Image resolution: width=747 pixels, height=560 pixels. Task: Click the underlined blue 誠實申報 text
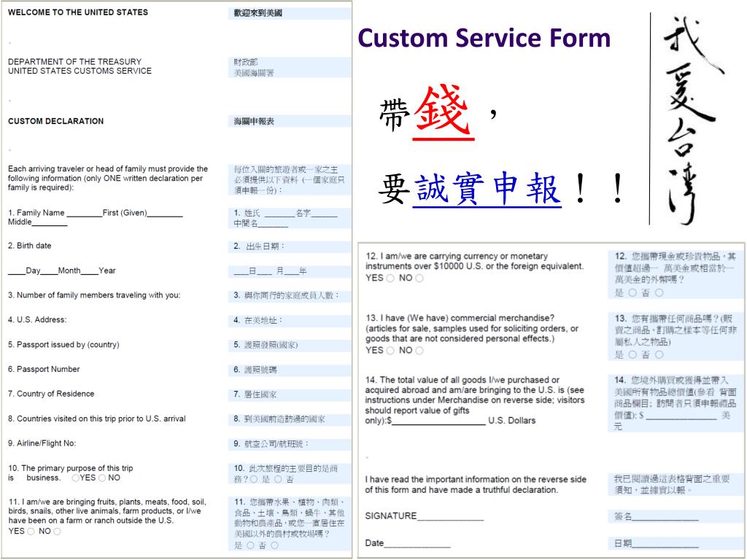click(487, 189)
